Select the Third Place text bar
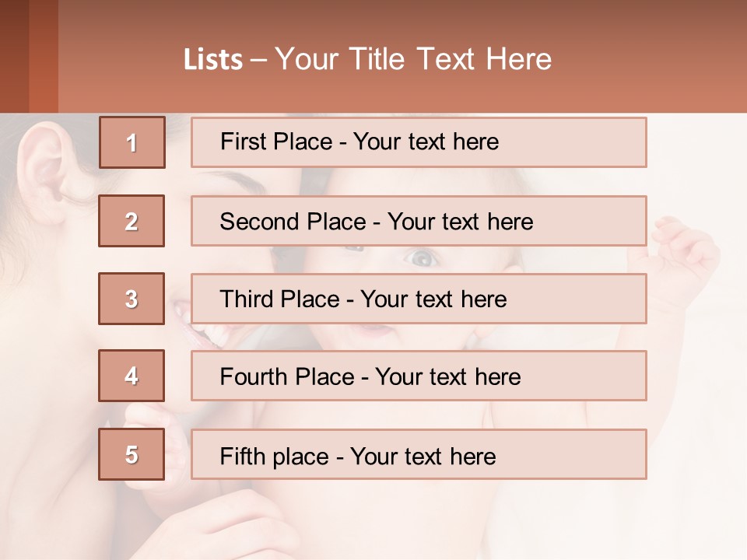747x560 pixels. click(x=419, y=299)
